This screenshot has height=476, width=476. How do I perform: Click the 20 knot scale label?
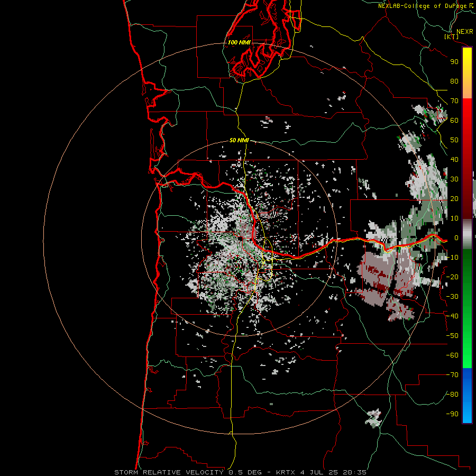click(x=454, y=199)
